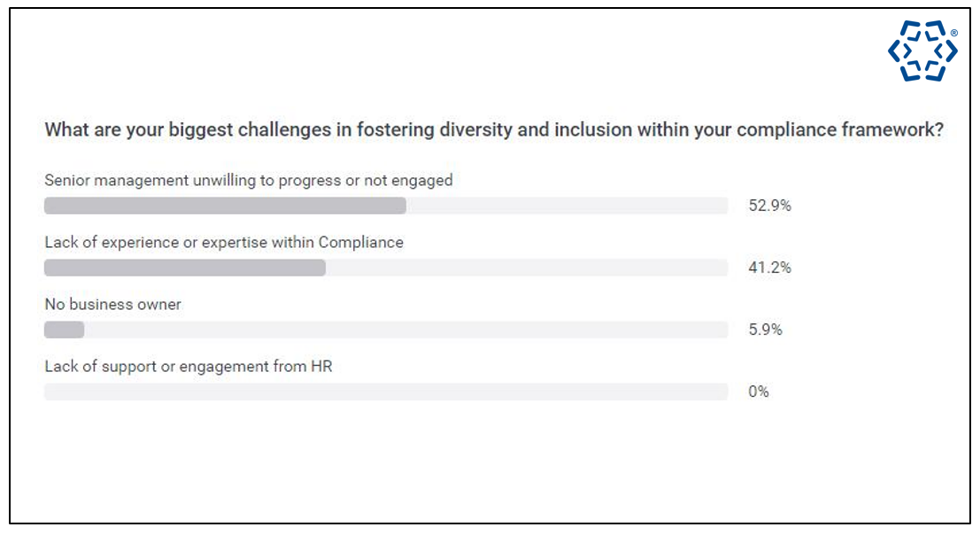Click unfilled track of the Senior management bar
Image resolution: width=980 pixels, height=535 pixels.
click(x=567, y=206)
